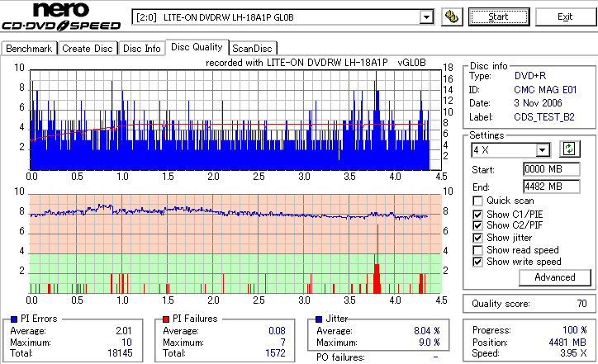The width and height of the screenshot is (598, 364).
Task: Click the End position field 4482 MB
Action: [552, 187]
